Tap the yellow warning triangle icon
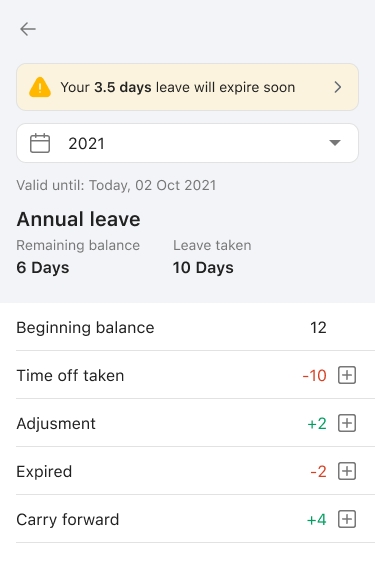The height and width of the screenshot is (564, 375). (40, 87)
